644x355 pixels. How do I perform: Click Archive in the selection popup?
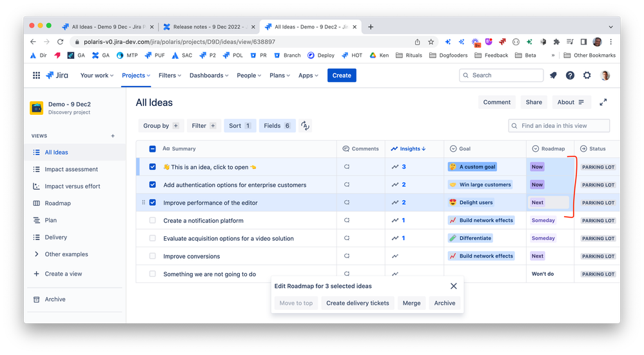[x=444, y=303]
